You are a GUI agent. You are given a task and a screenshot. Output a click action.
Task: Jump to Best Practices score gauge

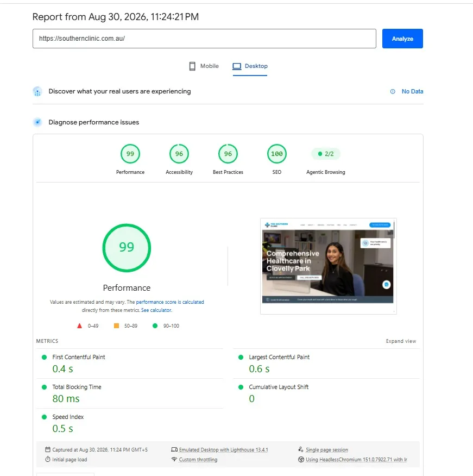pos(228,154)
